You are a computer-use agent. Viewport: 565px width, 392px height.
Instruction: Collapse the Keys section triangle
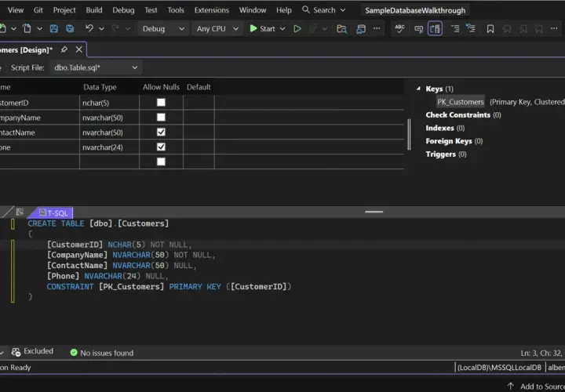point(418,89)
